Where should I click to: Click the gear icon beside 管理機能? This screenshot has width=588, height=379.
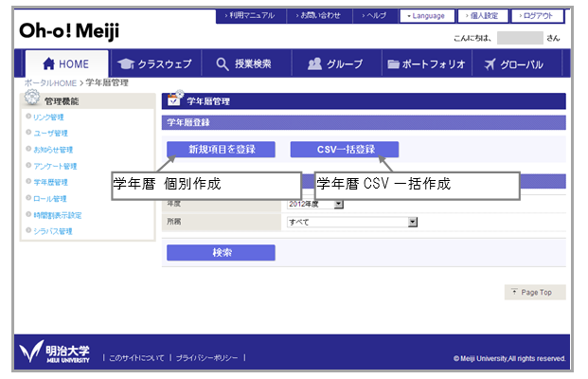32,98
